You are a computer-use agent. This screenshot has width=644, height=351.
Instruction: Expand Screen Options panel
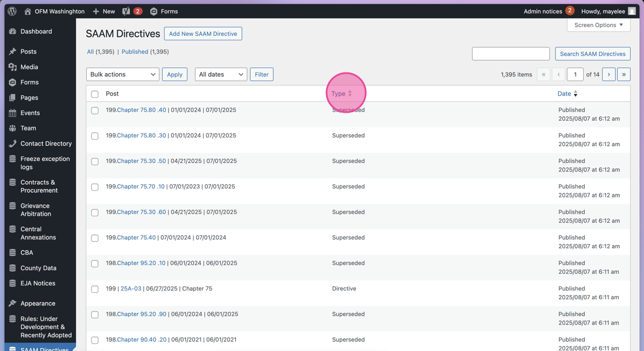pos(599,25)
